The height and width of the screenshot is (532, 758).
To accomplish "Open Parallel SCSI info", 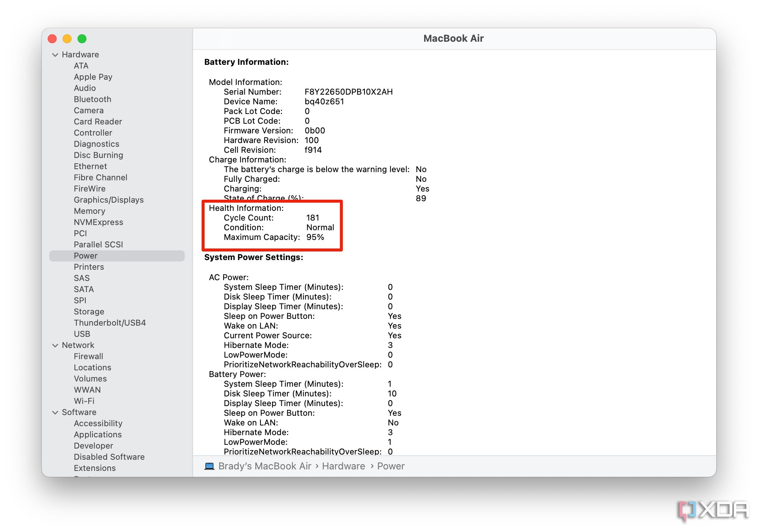I will pos(98,245).
